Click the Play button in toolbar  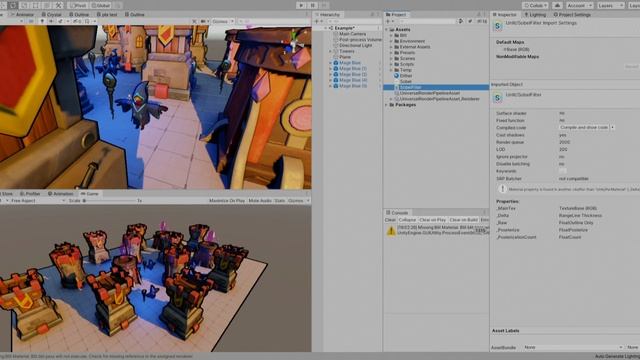point(301,5)
